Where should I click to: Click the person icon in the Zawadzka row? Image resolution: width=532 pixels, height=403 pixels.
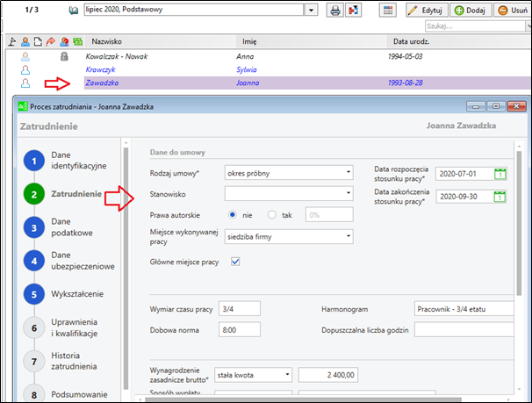tap(25, 83)
